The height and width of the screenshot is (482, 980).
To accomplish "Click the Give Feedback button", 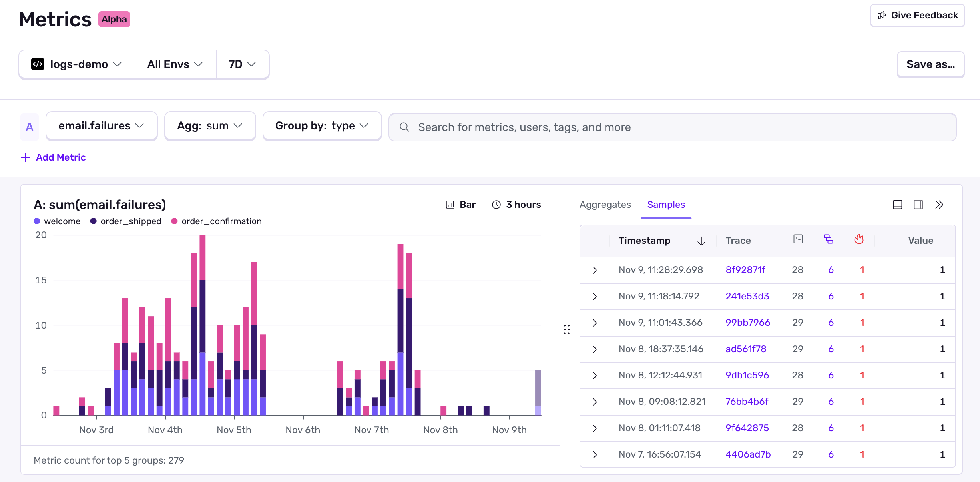I will pos(917,15).
